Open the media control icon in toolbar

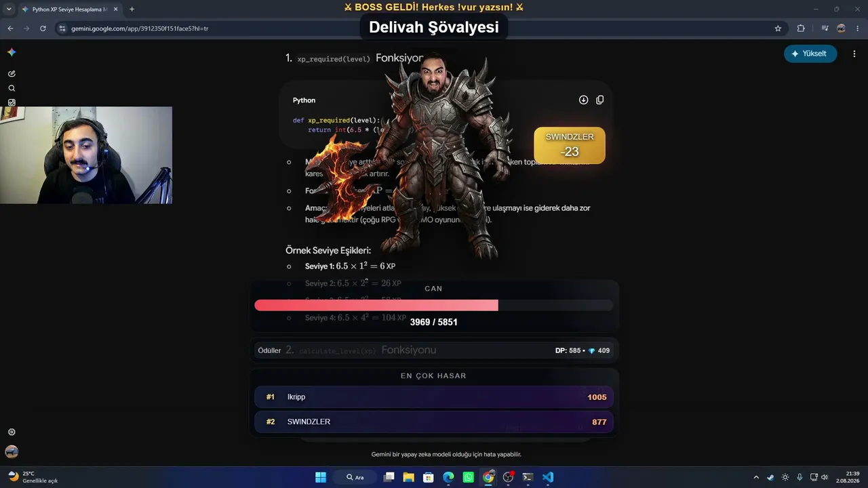[825, 28]
